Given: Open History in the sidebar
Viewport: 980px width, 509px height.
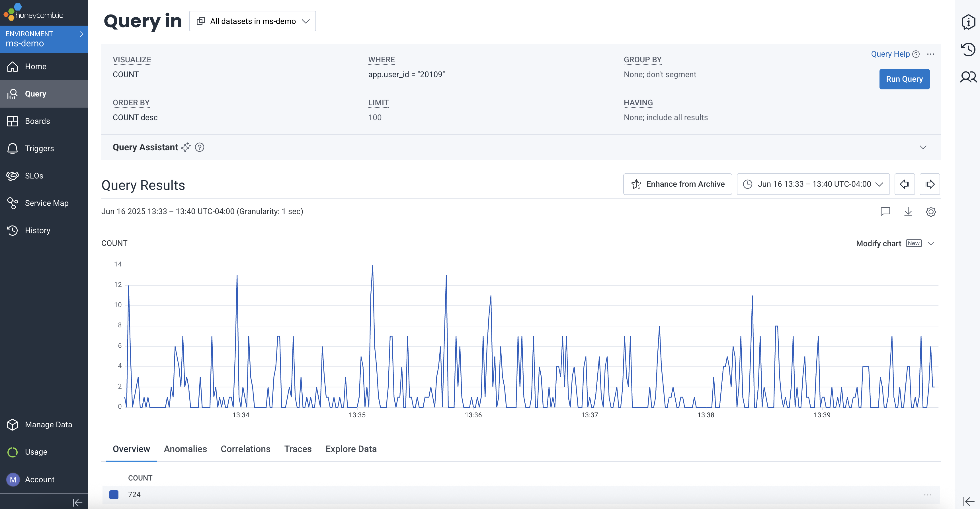Looking at the screenshot, I should 44,231.
